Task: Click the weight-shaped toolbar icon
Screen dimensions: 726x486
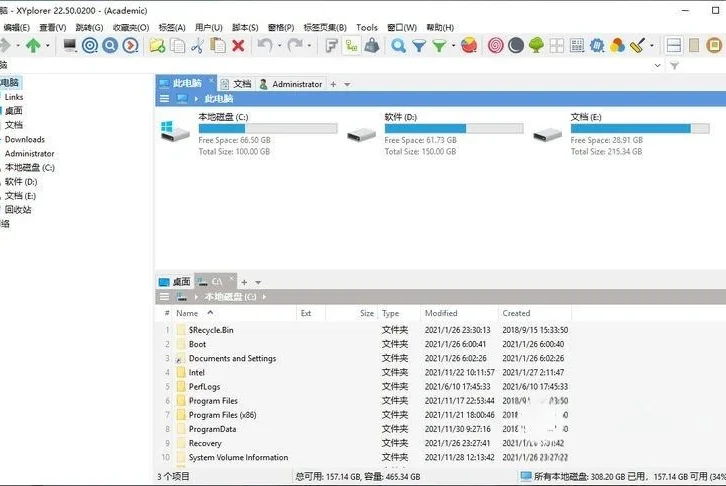Action: point(372,45)
